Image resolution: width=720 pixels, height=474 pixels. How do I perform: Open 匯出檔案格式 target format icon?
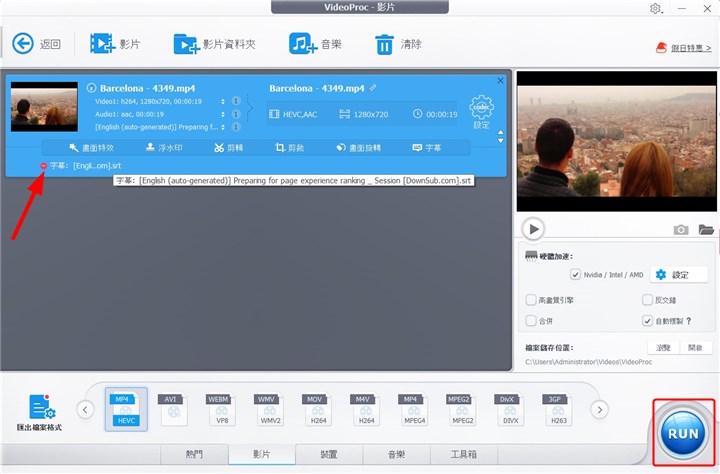coord(39,412)
